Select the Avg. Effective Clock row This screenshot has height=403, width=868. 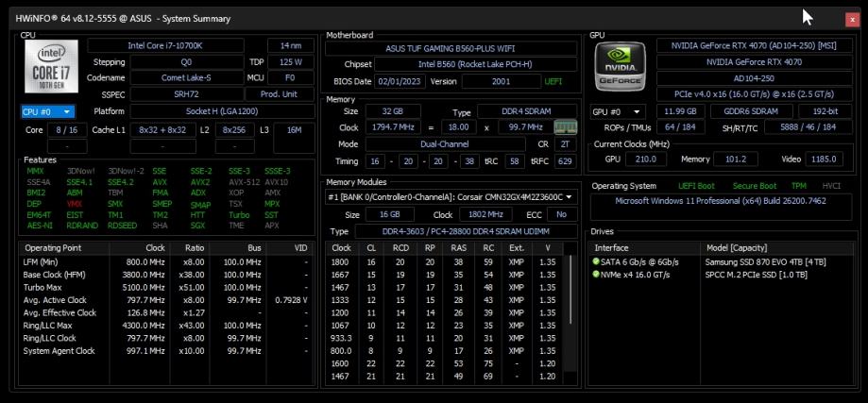tap(166, 313)
